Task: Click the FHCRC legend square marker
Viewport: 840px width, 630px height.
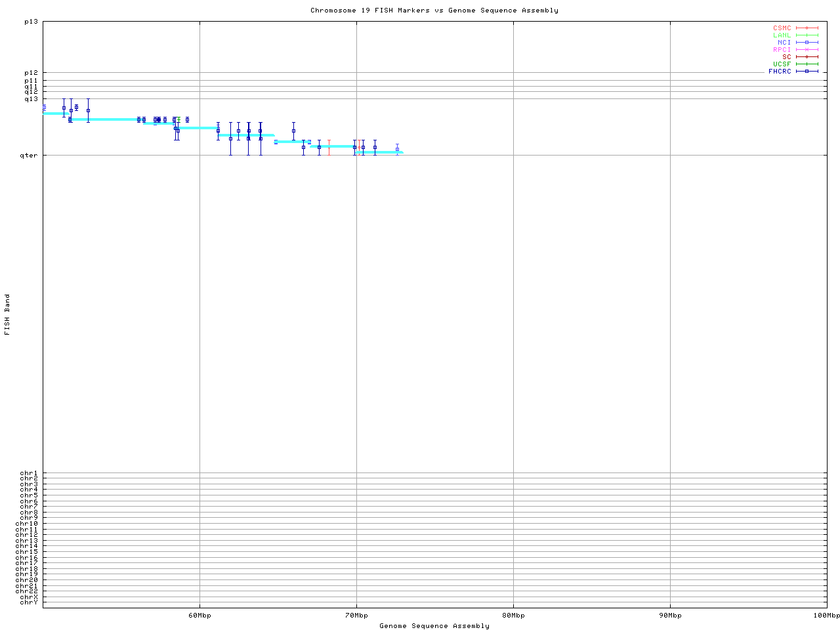Action: click(x=807, y=72)
